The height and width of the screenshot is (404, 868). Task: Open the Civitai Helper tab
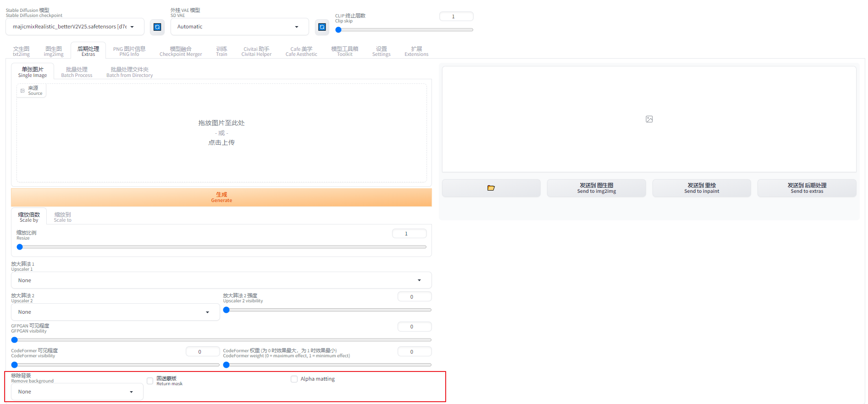256,51
